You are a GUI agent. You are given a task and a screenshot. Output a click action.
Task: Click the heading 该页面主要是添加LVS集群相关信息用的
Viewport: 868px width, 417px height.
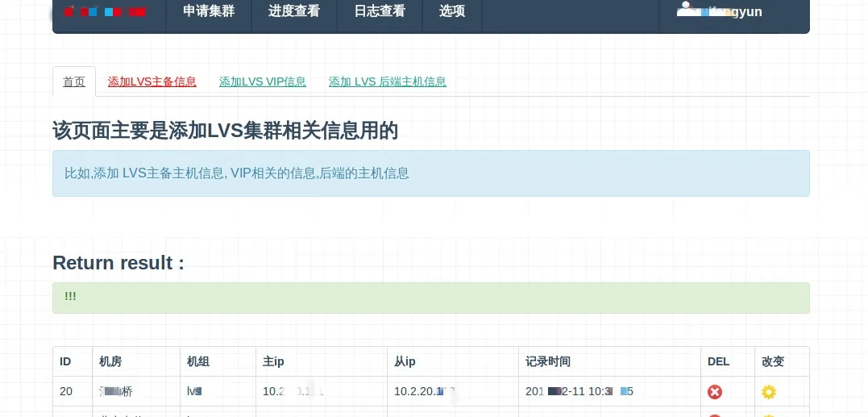[x=226, y=131]
